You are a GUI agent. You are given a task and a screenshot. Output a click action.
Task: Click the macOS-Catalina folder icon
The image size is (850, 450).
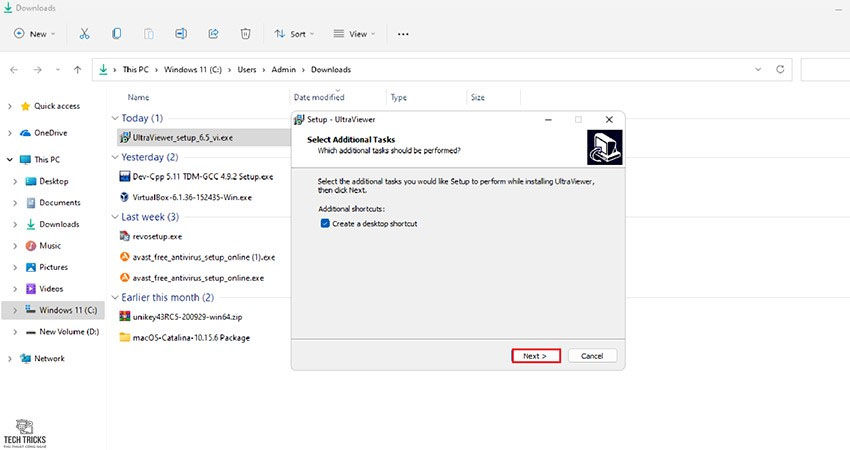pyautogui.click(x=125, y=337)
